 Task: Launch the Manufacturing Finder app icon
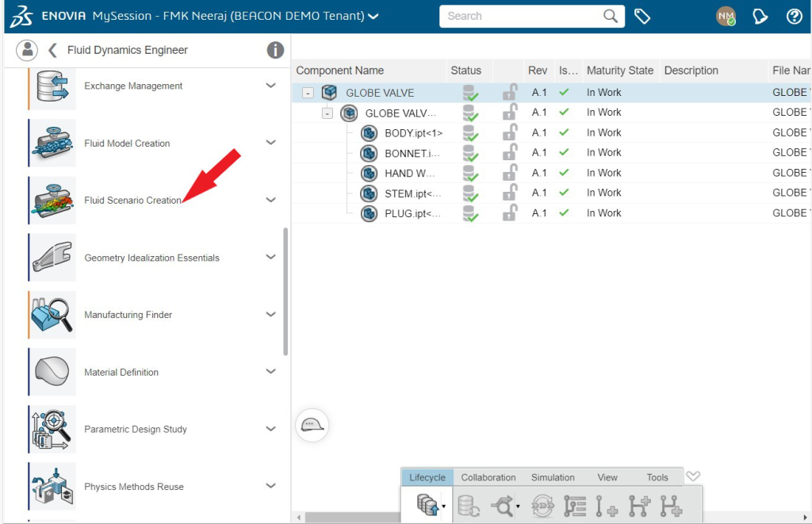[x=52, y=315]
